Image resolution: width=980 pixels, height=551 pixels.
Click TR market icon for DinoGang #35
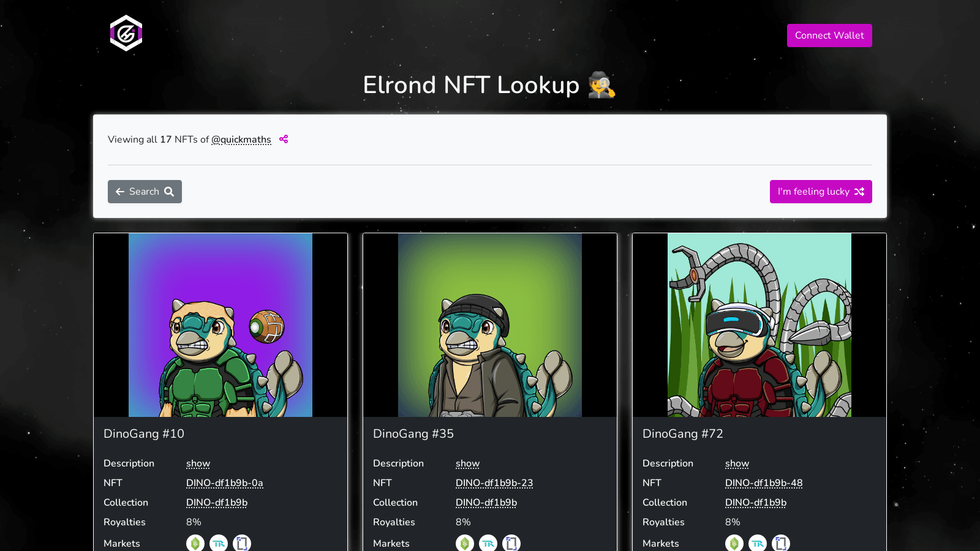click(x=488, y=543)
